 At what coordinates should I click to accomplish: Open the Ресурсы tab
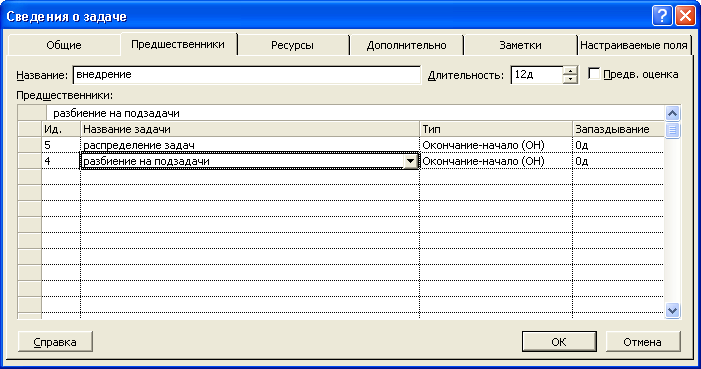pos(292,45)
